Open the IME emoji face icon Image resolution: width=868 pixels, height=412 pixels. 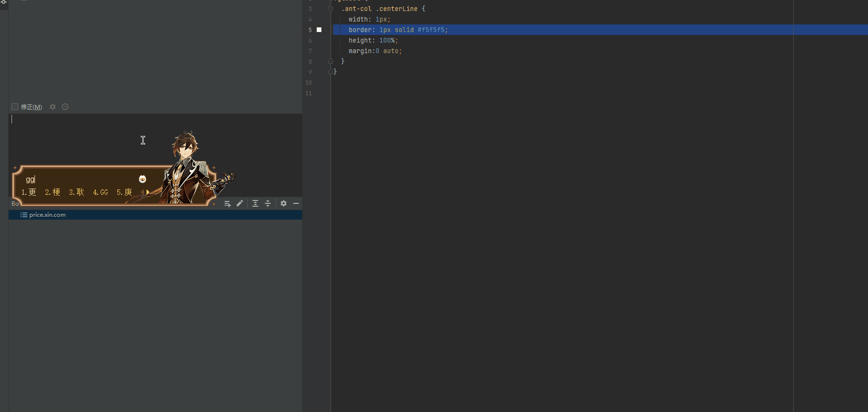pos(142,179)
